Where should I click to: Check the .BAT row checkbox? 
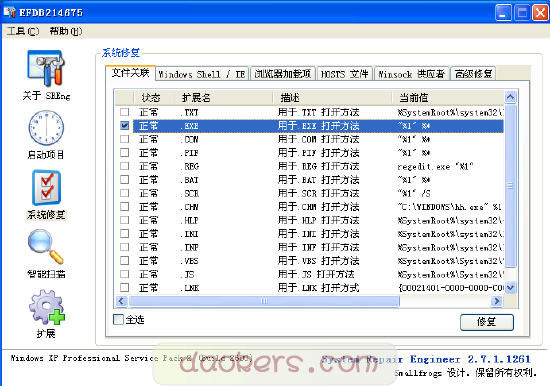pos(125,179)
